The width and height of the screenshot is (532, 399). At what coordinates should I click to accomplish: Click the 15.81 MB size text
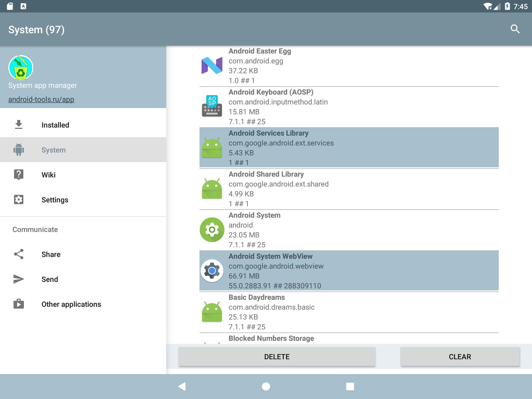coord(244,112)
